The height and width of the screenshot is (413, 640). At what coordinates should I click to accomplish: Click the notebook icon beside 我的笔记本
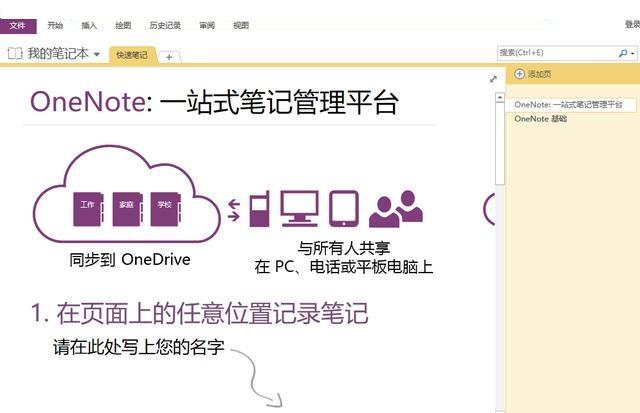click(x=14, y=54)
